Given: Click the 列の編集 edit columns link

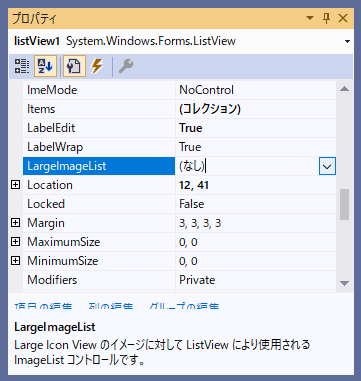Looking at the screenshot, I should click(x=111, y=307).
